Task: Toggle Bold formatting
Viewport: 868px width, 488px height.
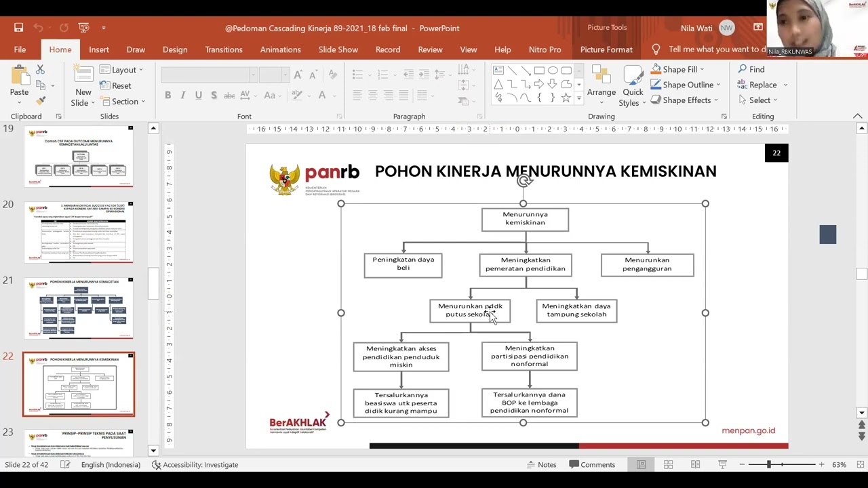Action: pos(167,96)
